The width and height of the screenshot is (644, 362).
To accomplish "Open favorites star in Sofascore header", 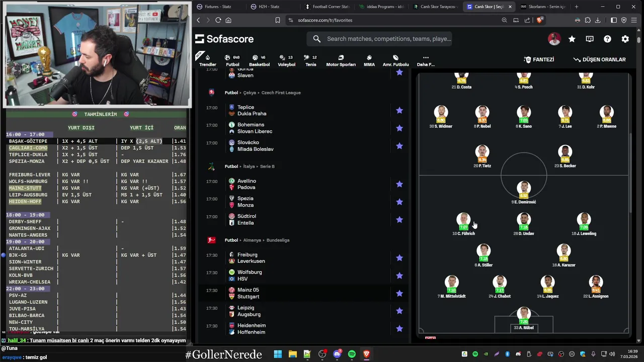I will tap(572, 39).
